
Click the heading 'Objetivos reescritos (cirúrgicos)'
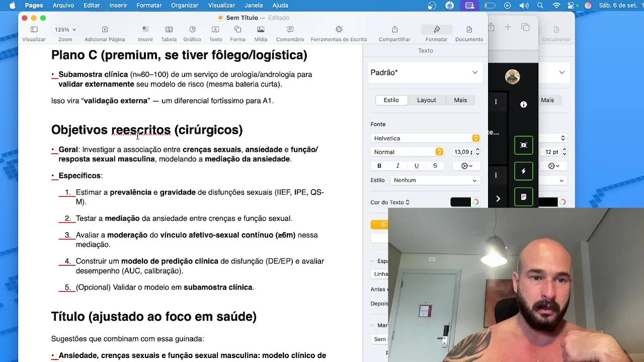147,130
